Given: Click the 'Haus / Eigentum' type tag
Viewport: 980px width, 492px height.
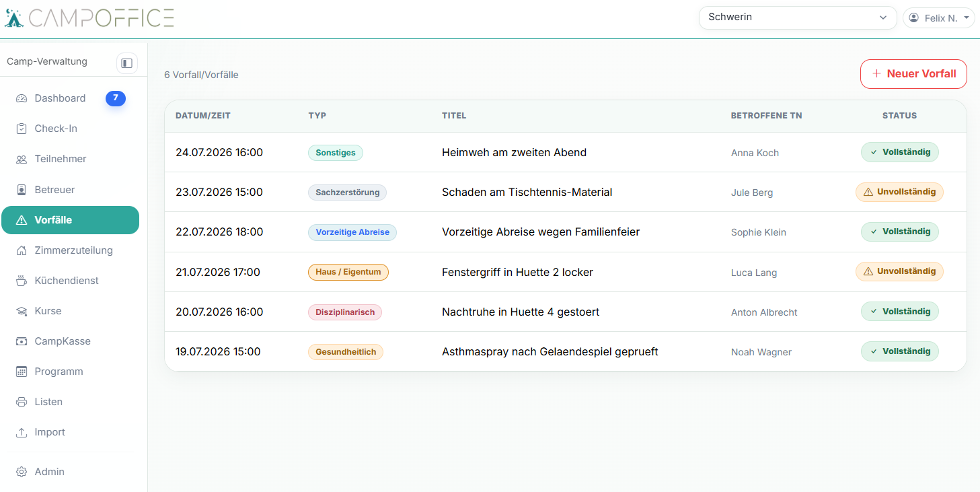Looking at the screenshot, I should coord(348,272).
